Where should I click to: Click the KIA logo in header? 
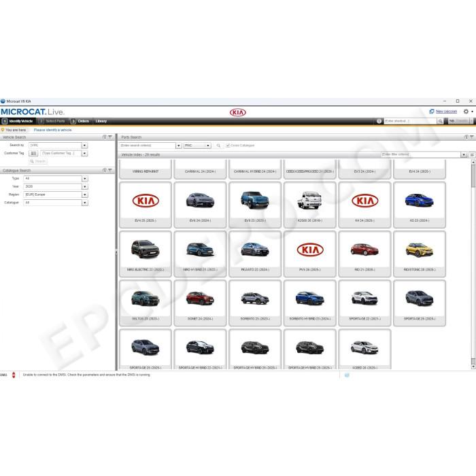[x=238, y=113]
